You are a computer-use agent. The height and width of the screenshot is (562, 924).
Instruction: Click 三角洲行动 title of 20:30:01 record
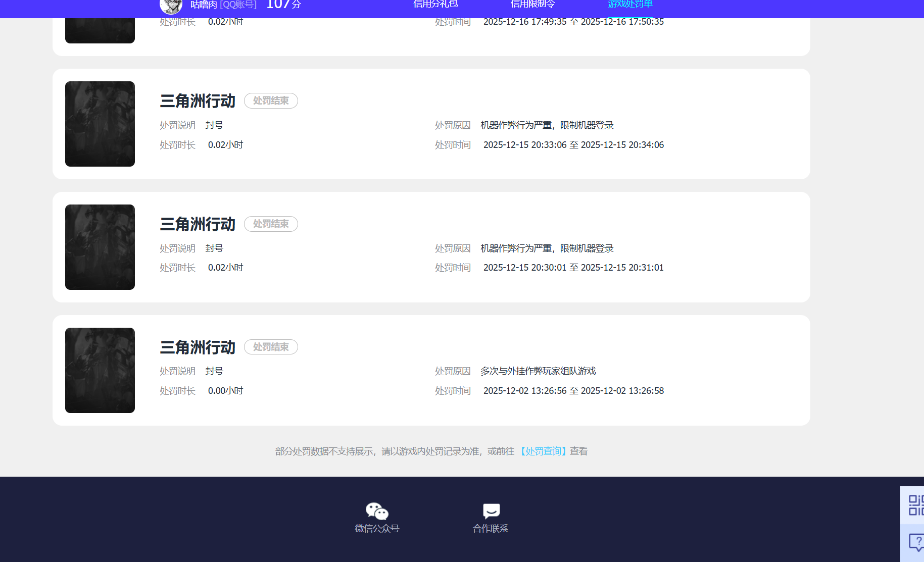pyautogui.click(x=198, y=224)
